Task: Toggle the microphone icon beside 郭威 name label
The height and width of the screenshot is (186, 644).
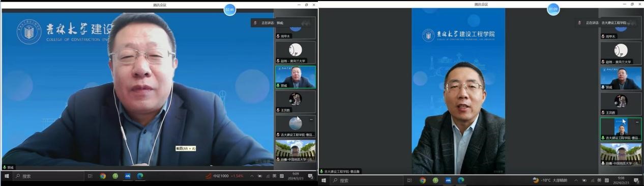Action: coord(5,167)
